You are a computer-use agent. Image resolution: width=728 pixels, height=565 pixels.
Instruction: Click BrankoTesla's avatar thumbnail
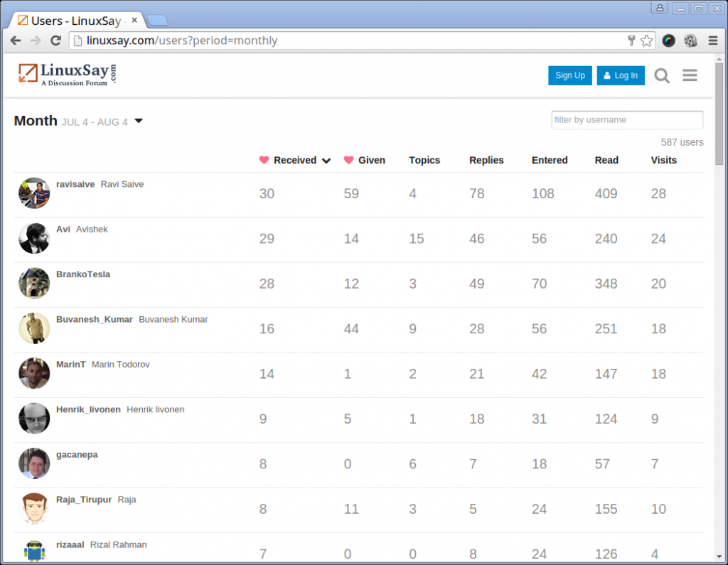[34, 283]
